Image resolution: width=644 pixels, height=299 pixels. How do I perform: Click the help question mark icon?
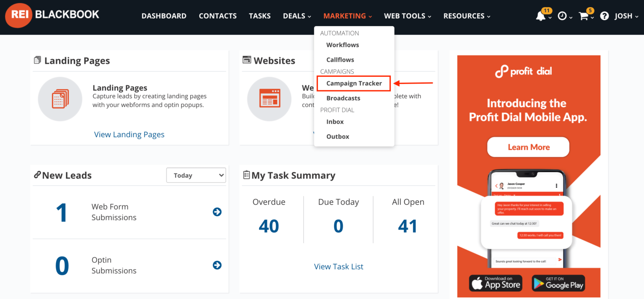pos(604,16)
